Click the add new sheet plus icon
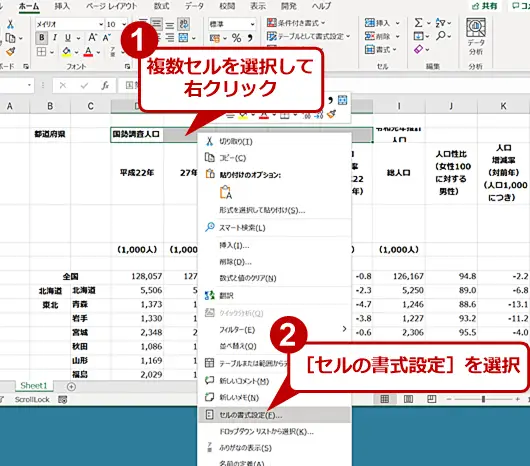Screen dimensions: 530x466 click(x=71, y=386)
